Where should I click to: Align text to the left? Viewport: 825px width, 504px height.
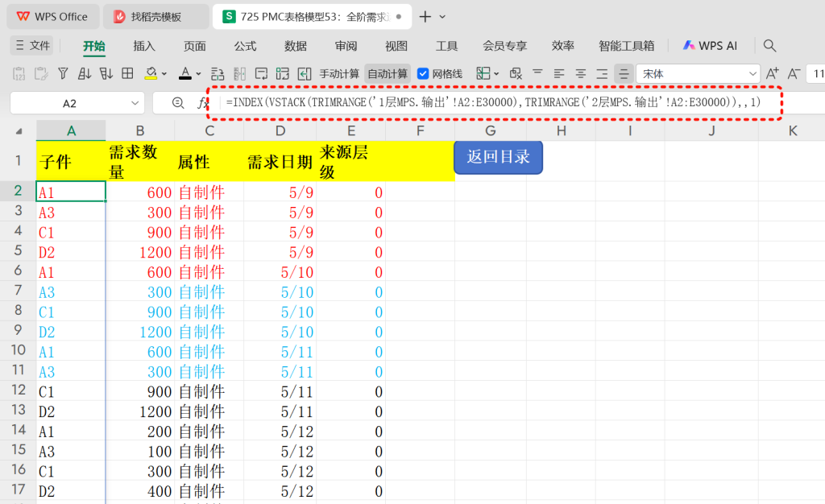[x=559, y=73]
